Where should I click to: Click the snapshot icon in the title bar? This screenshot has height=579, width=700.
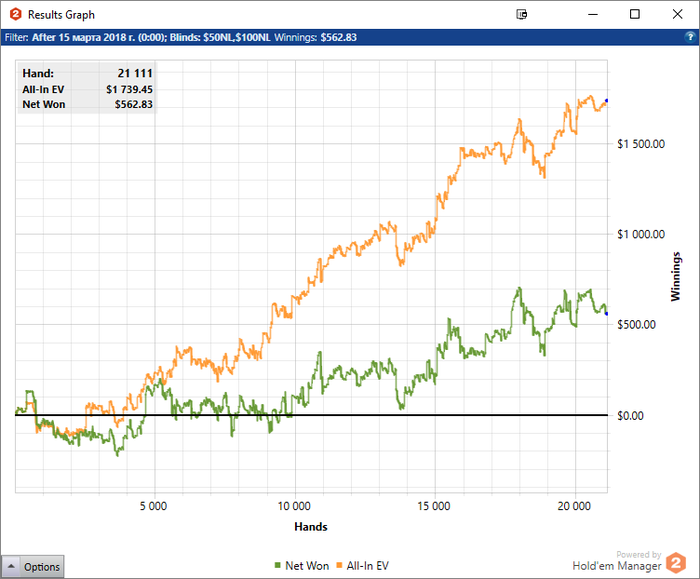click(x=521, y=14)
